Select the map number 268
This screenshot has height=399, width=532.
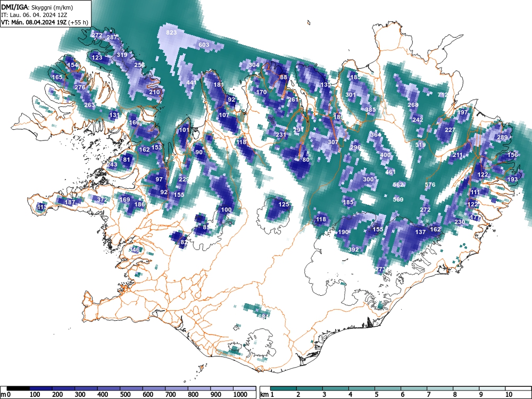click(x=413, y=105)
